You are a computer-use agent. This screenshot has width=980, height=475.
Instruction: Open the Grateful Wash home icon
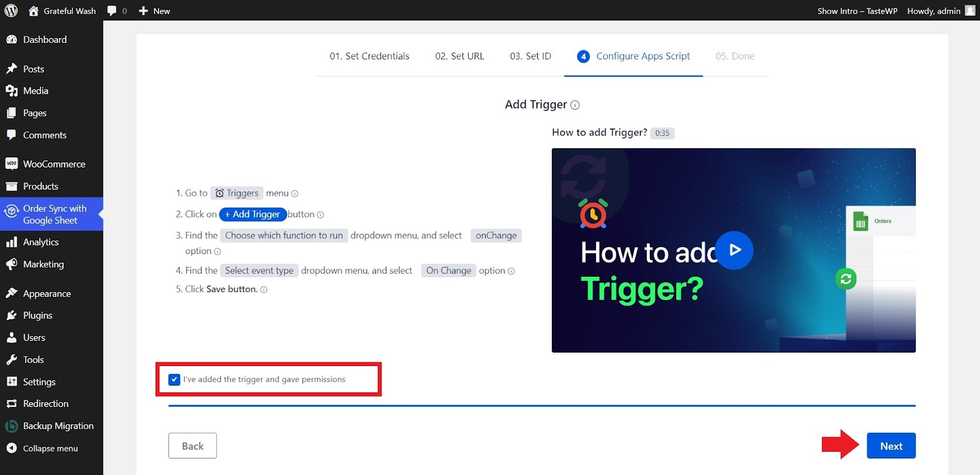34,10
